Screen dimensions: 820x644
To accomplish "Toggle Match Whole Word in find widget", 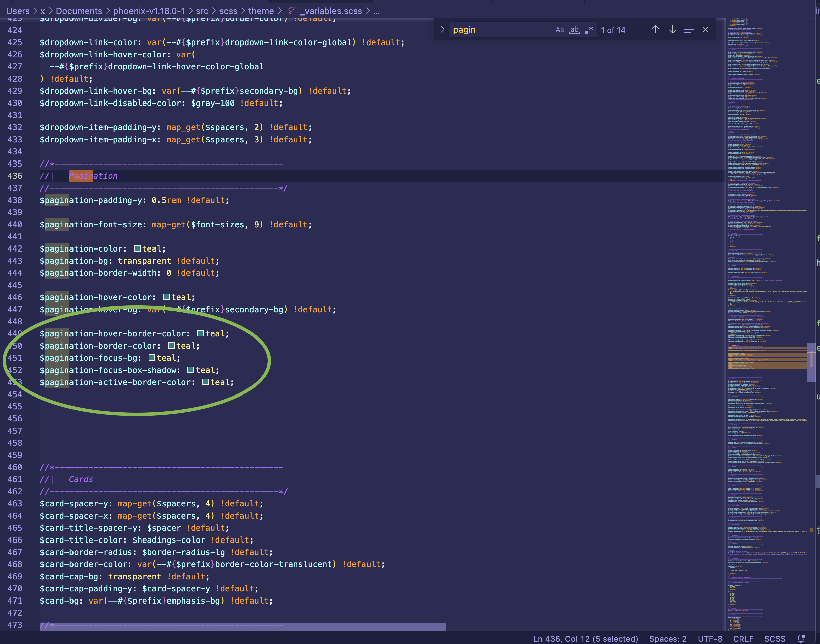I will (574, 30).
